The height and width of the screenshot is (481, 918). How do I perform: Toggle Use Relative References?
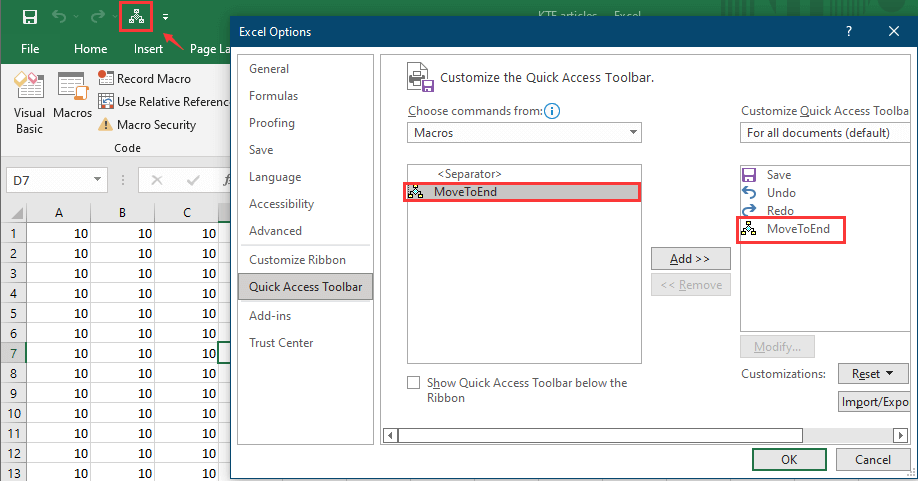[x=164, y=101]
